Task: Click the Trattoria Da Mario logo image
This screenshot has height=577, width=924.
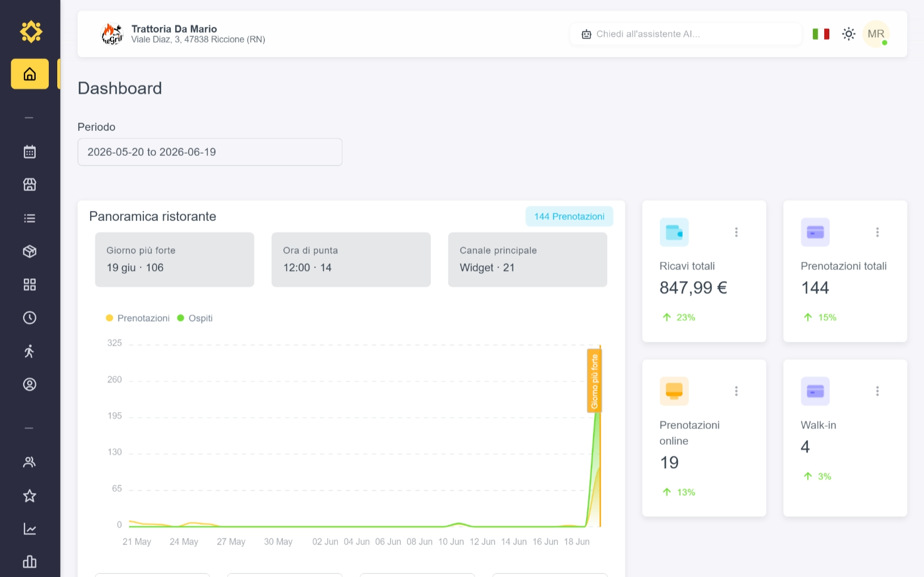Action: tap(112, 34)
